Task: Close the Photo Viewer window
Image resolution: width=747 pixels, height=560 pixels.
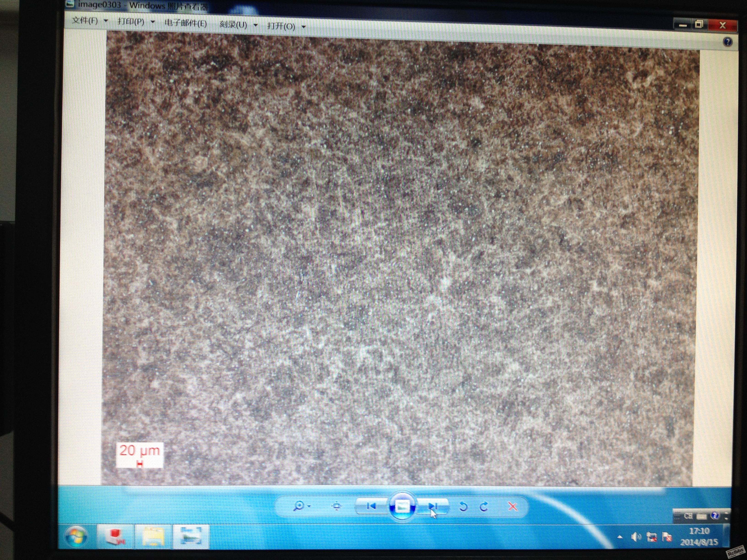Action: coord(722,25)
